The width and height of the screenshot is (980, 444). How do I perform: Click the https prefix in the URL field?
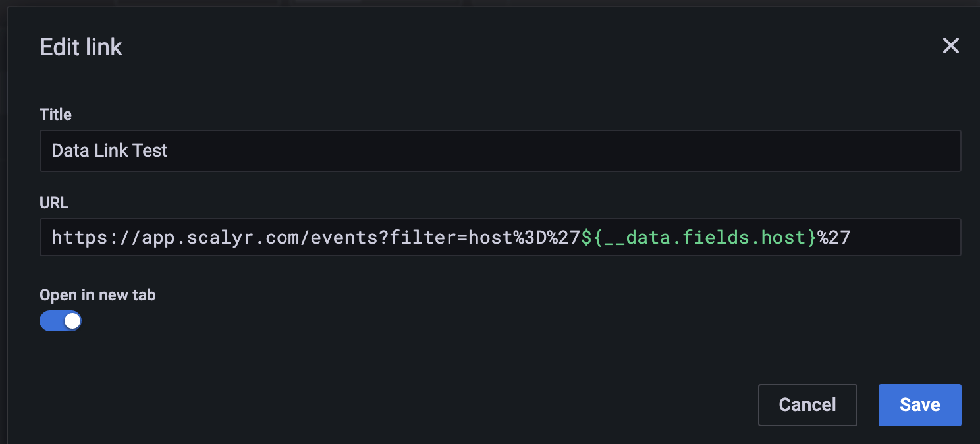[x=78, y=237]
